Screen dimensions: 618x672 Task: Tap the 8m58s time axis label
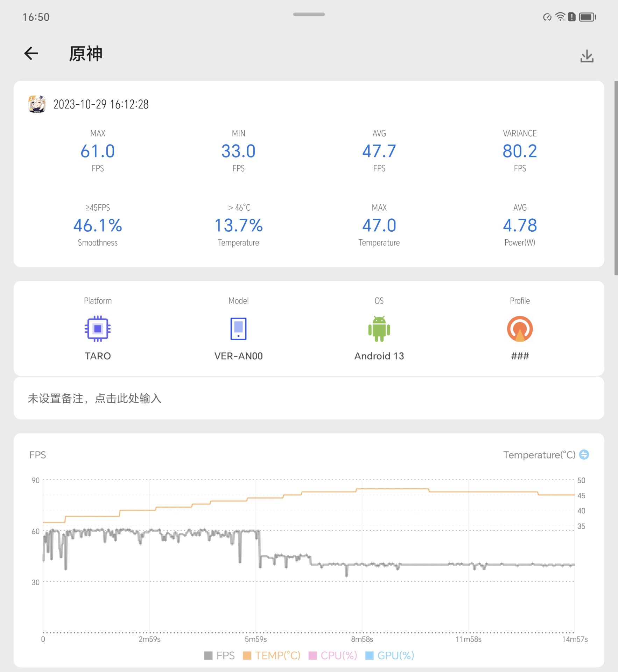(x=362, y=639)
